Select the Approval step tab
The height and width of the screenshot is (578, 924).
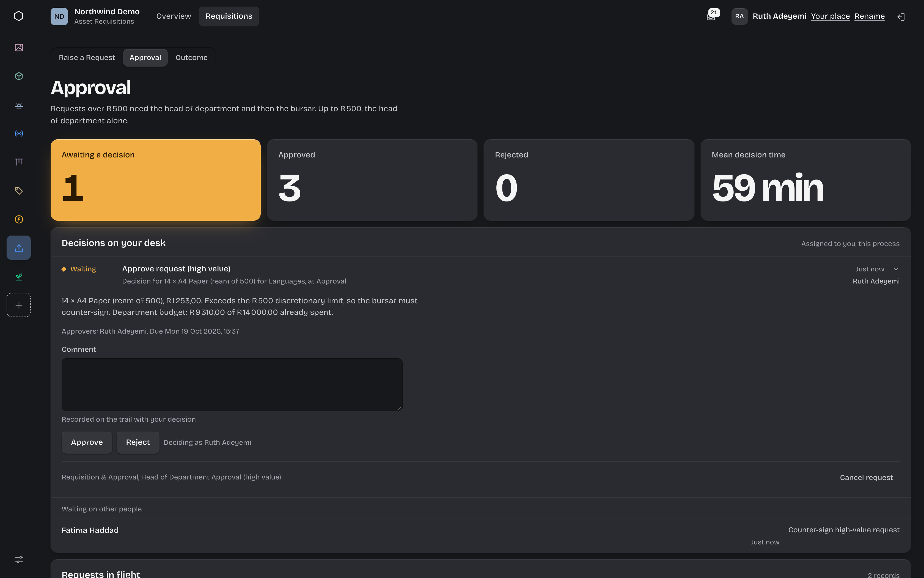[x=145, y=58]
